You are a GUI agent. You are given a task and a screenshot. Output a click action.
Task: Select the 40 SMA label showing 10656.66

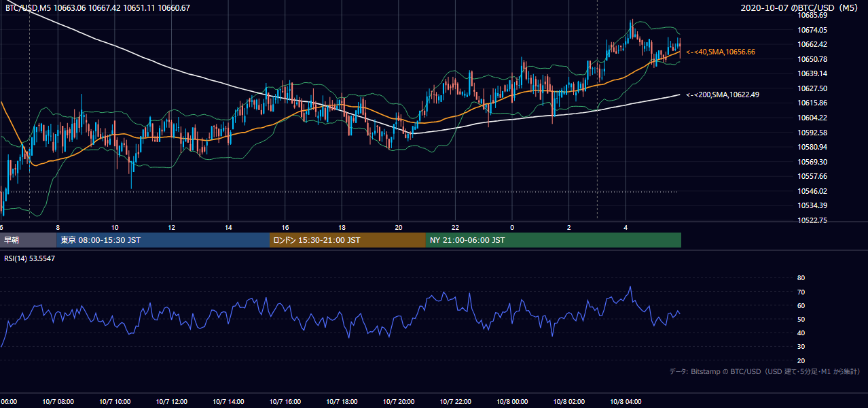point(721,52)
